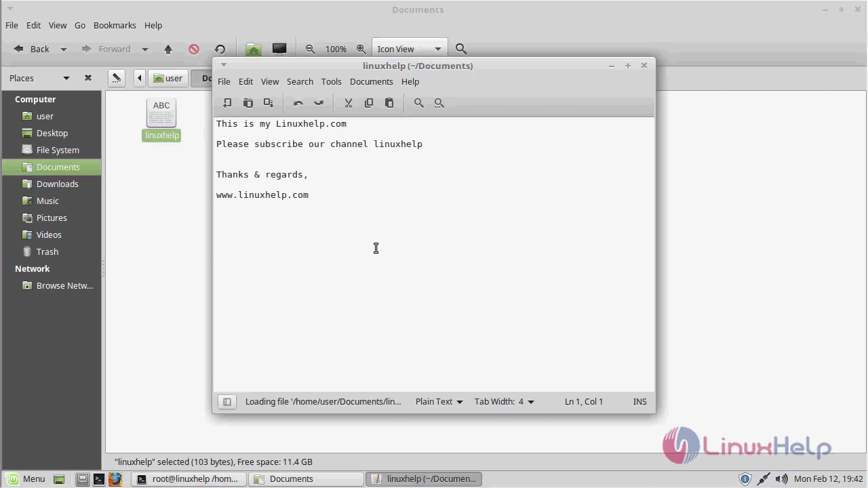This screenshot has width=868, height=488.
Task: Open the Icon View mode dropdown
Action: pyautogui.click(x=409, y=49)
